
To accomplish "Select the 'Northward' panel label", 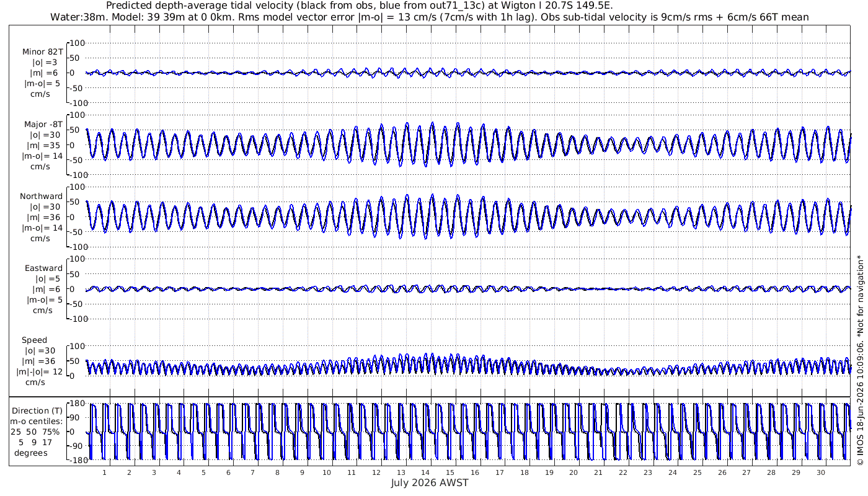I will click(42, 196).
